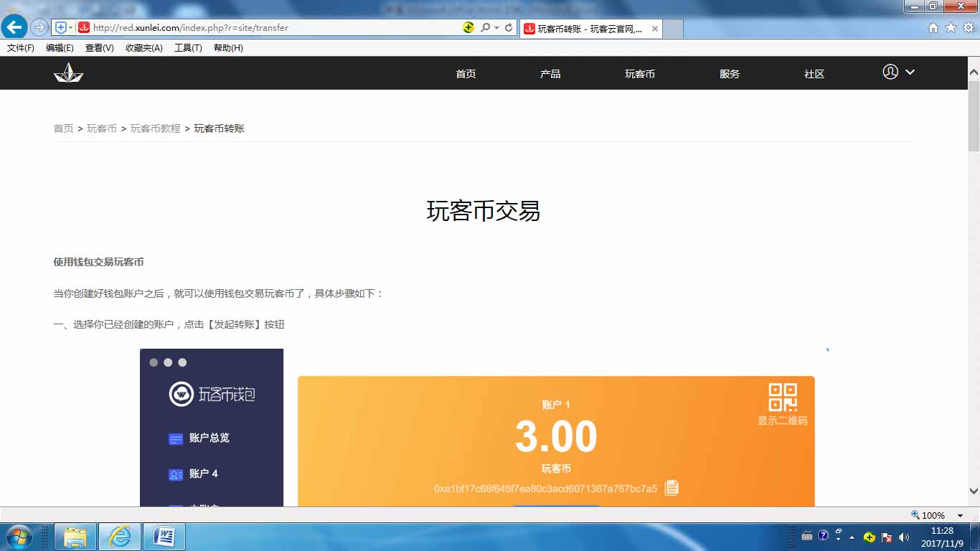Click the 使用钱包交易玩客币 bold heading
The image size is (980, 551).
(98, 262)
